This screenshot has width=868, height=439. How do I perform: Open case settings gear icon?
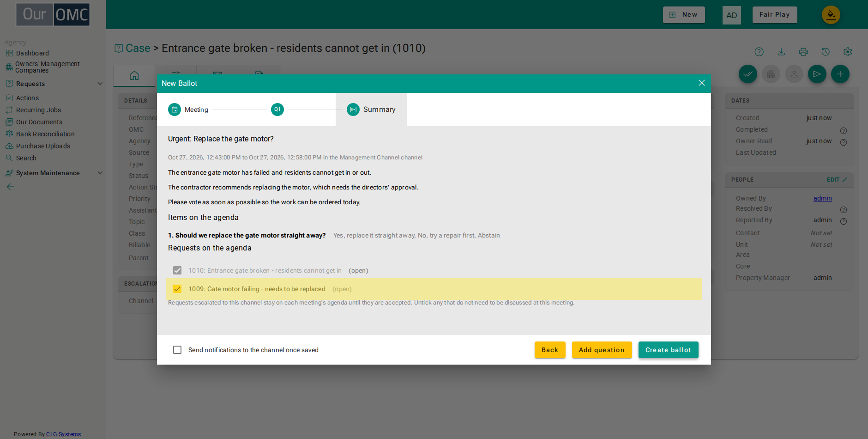[x=848, y=52]
